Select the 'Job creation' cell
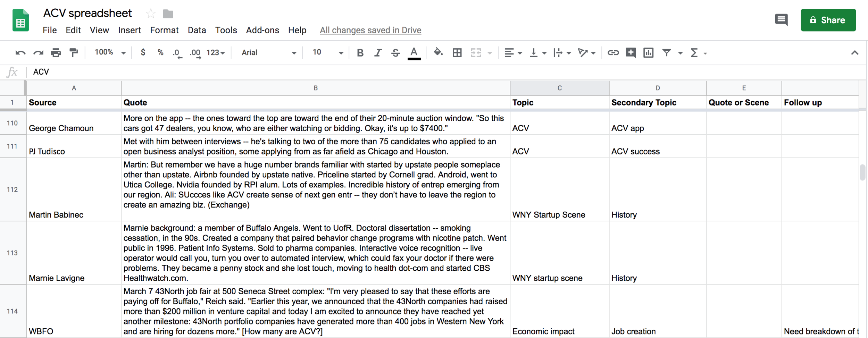The height and width of the screenshot is (338, 868). point(658,311)
